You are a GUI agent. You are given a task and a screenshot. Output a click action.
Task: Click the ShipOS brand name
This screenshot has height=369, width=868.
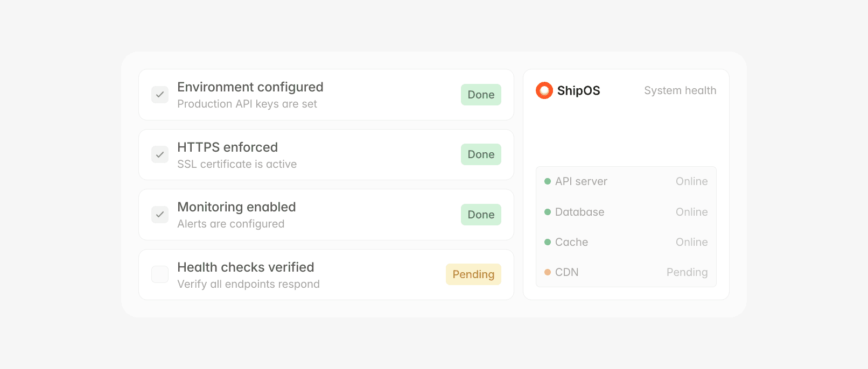pyautogui.click(x=578, y=90)
